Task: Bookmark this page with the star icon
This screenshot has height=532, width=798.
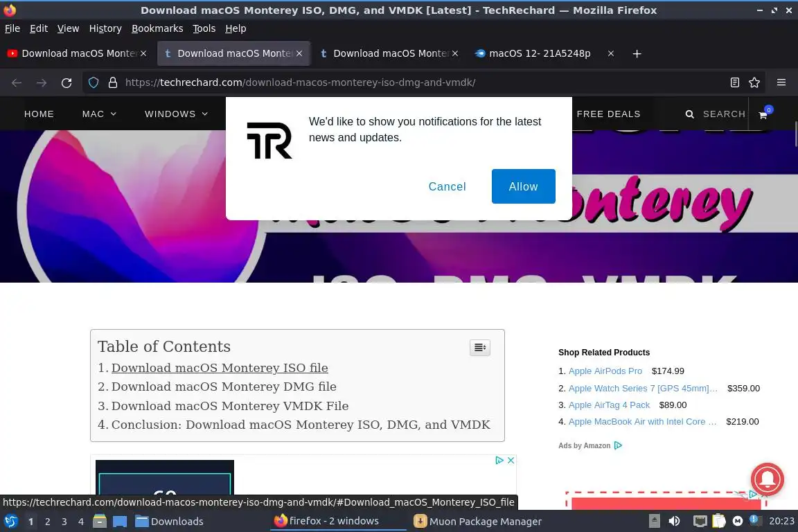Action: (x=754, y=82)
